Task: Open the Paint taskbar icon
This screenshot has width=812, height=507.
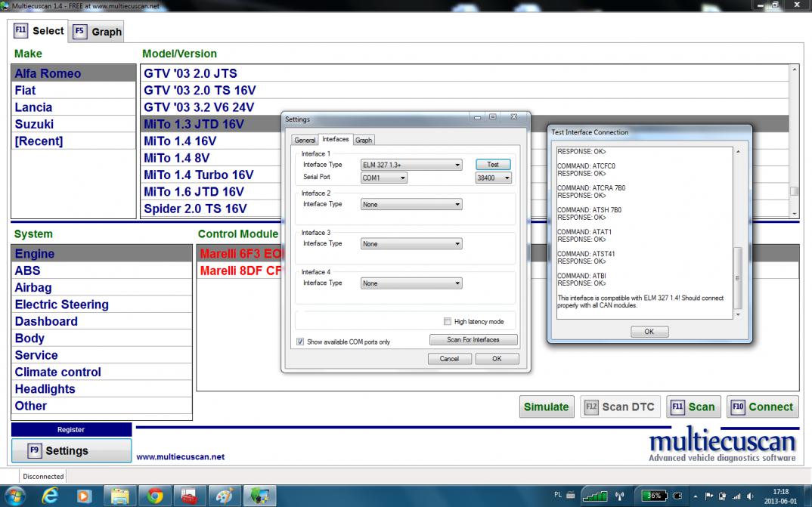Action: tap(225, 496)
